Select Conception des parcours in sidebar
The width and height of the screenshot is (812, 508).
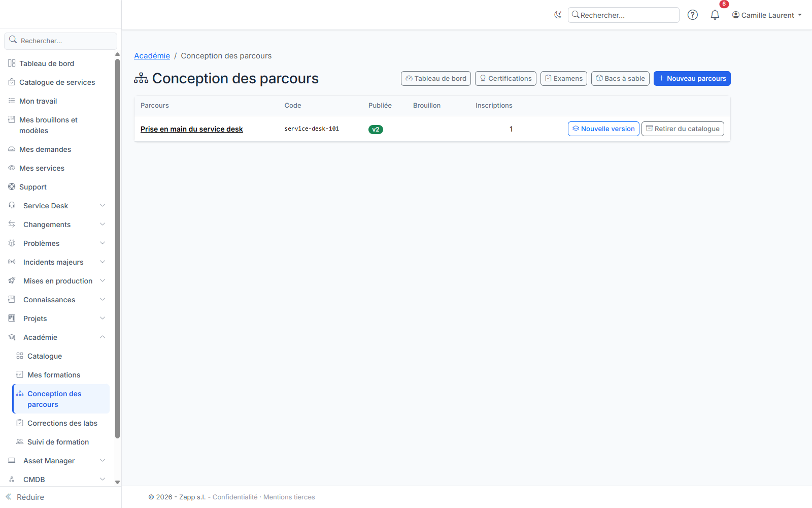[x=61, y=399]
